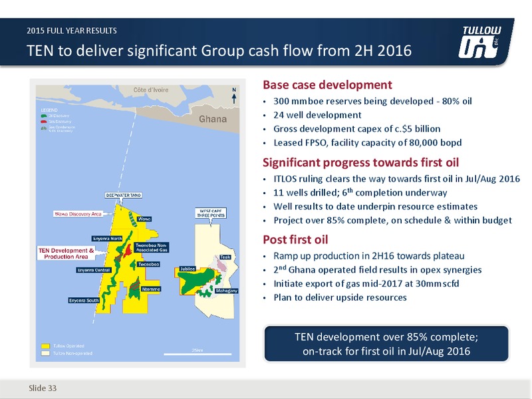
Task: Click the 'DEEPWATER TANO' block label
Action: pos(124,196)
